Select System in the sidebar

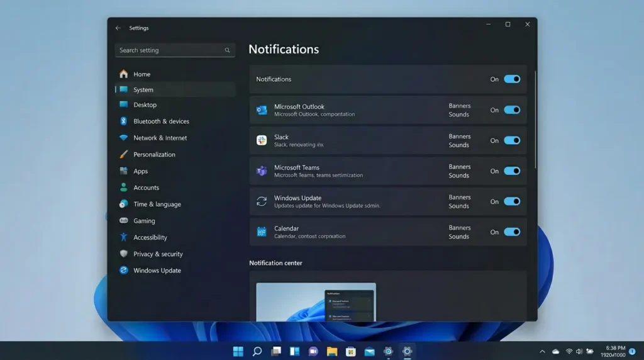175,89
